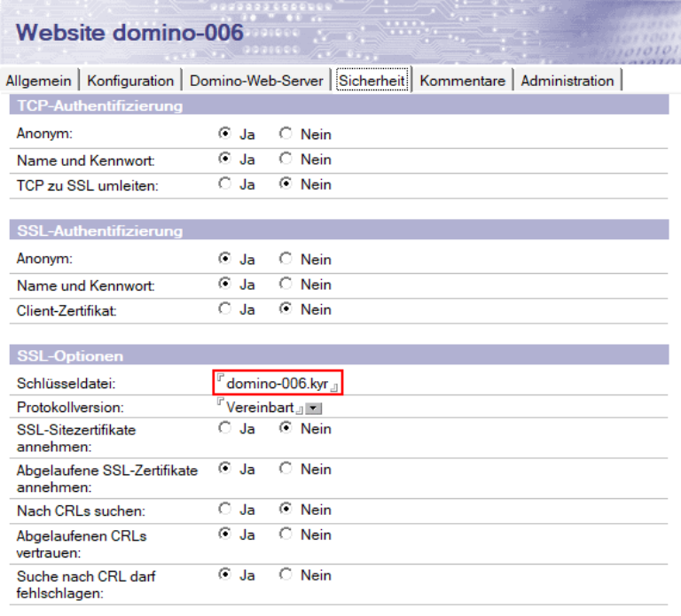Click the Schlüsseldatei field domino-006.kyr
The height and width of the screenshot is (616, 681).
pos(278,383)
